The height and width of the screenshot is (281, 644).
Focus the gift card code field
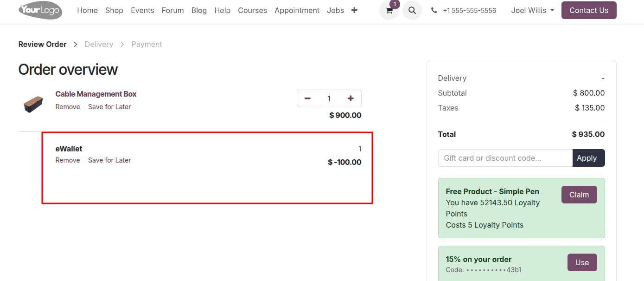(x=505, y=158)
